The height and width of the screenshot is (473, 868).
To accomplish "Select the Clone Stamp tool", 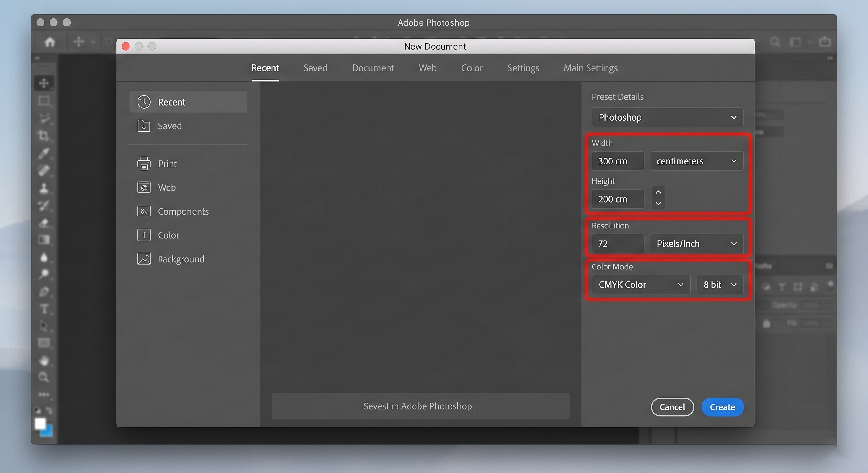I will click(44, 188).
